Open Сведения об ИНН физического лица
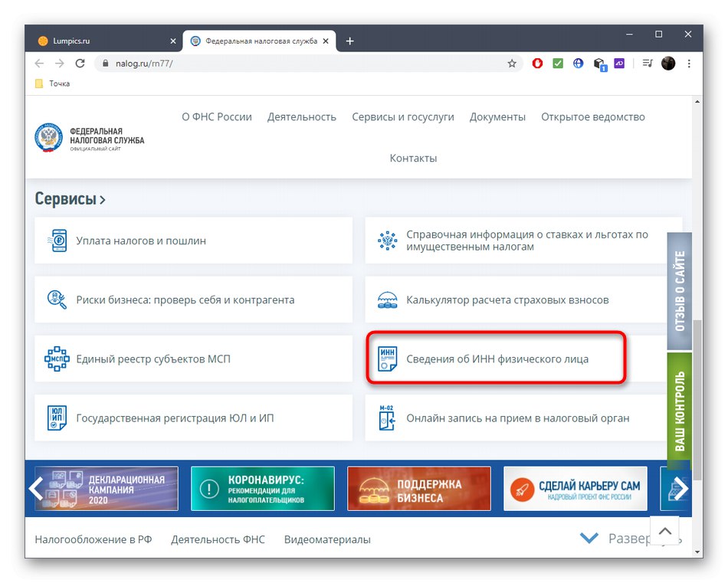This screenshot has height=583, width=728. tap(516, 359)
